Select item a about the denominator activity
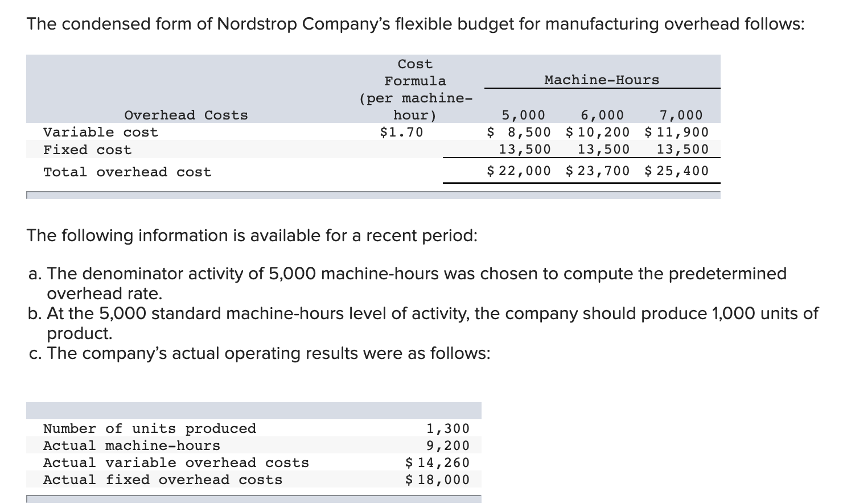847x504 pixels. 408,283
